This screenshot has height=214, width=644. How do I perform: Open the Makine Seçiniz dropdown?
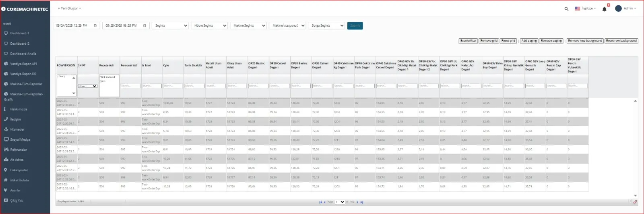(248, 26)
